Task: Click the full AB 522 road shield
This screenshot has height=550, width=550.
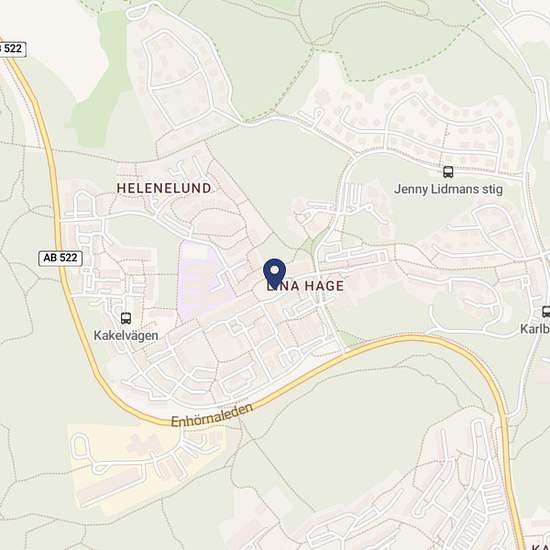Action: click(60, 258)
